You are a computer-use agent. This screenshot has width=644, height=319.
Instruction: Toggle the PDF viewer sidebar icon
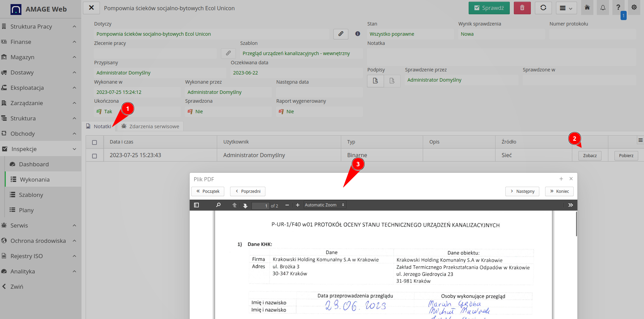pyautogui.click(x=196, y=205)
